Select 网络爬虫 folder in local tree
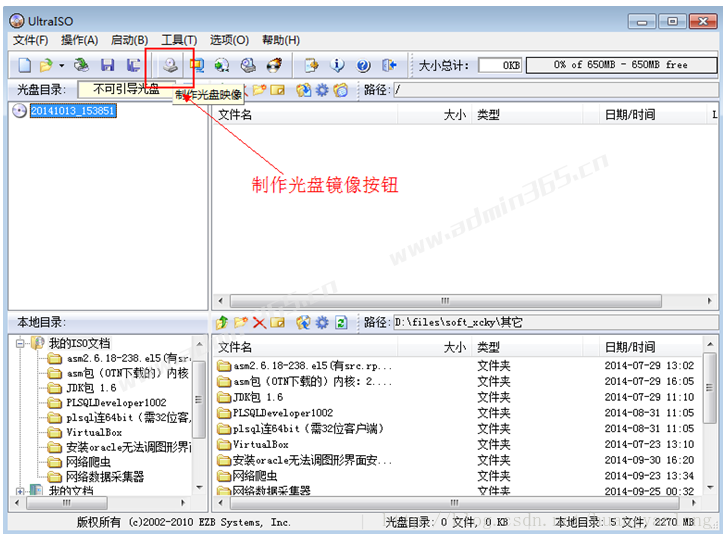This screenshot has height=540, width=723. point(88,462)
